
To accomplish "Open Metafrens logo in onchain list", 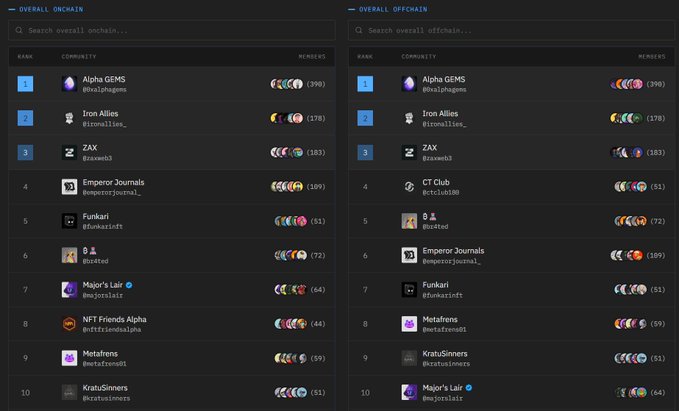I will pyautogui.click(x=69, y=358).
